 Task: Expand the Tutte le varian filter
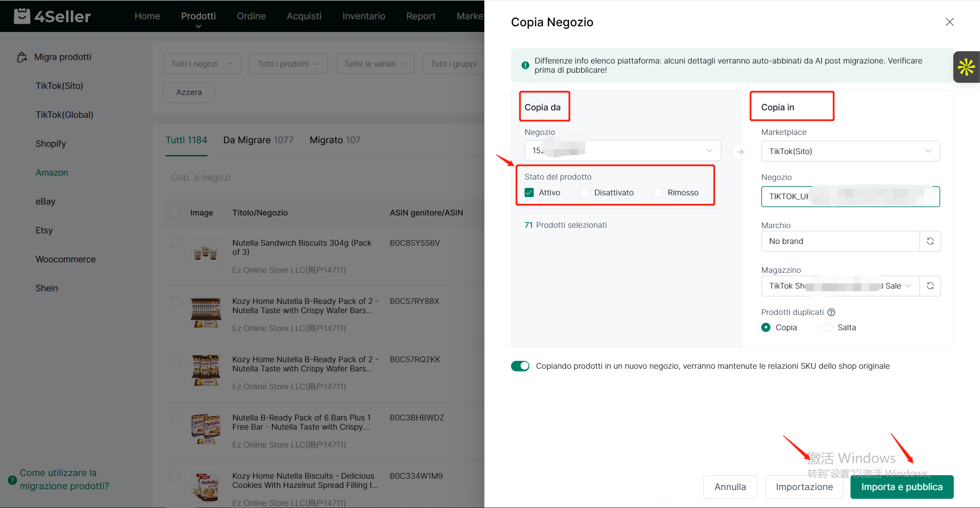coord(375,64)
